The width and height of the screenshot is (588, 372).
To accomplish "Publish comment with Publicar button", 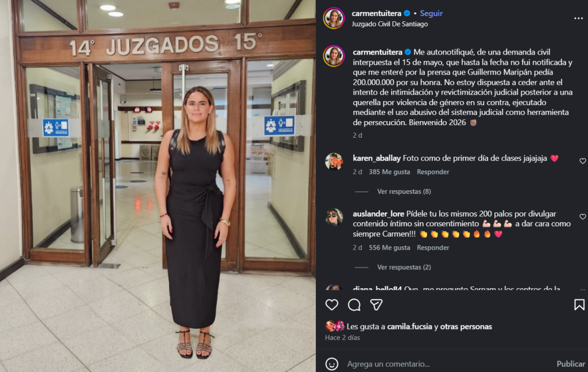I will (x=570, y=364).
